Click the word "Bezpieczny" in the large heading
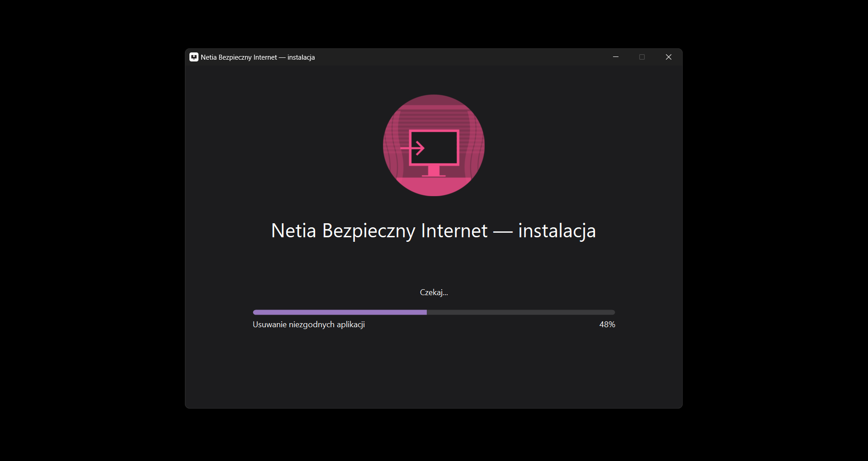 368,231
